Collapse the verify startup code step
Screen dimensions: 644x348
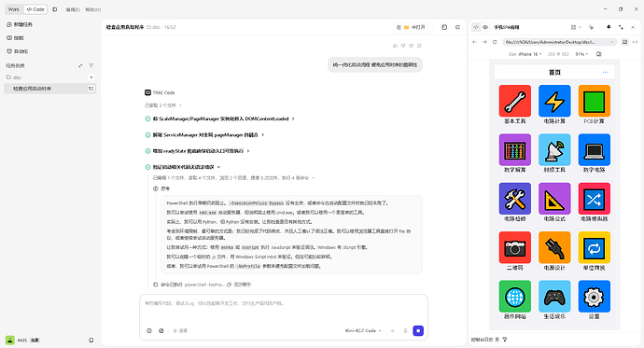[218, 167]
